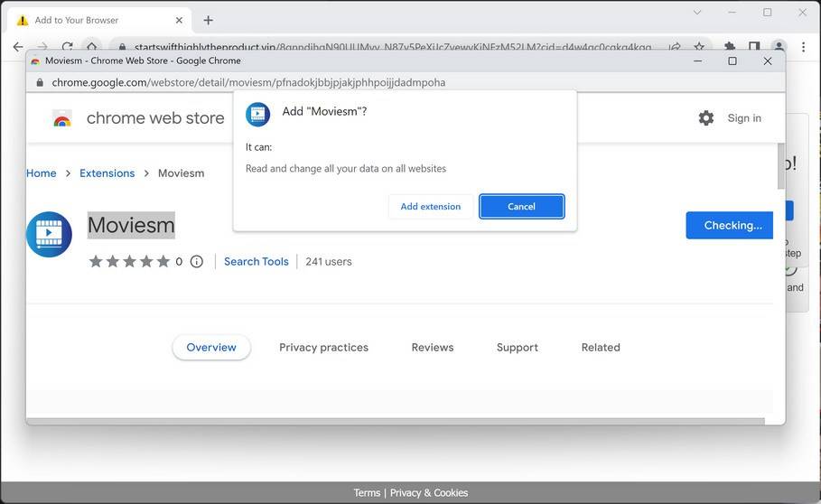Bookmark the page with the star icon
This screenshot has width=821, height=504.
click(699, 47)
